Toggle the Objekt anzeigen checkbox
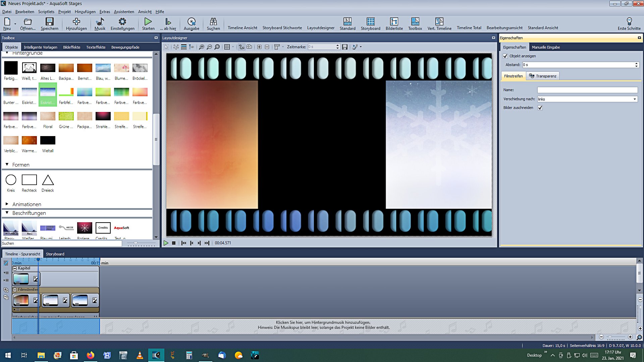Image resolution: width=644 pixels, height=362 pixels. (505, 56)
